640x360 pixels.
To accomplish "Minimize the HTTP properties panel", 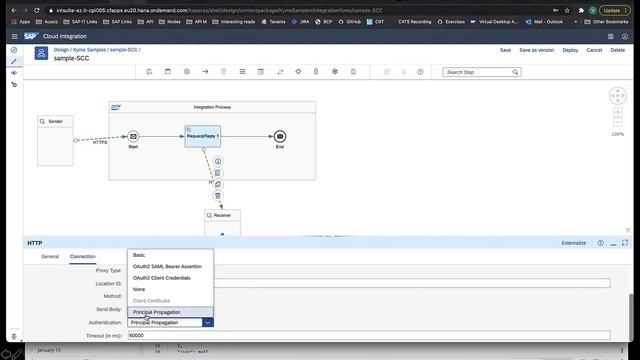I will [613, 243].
